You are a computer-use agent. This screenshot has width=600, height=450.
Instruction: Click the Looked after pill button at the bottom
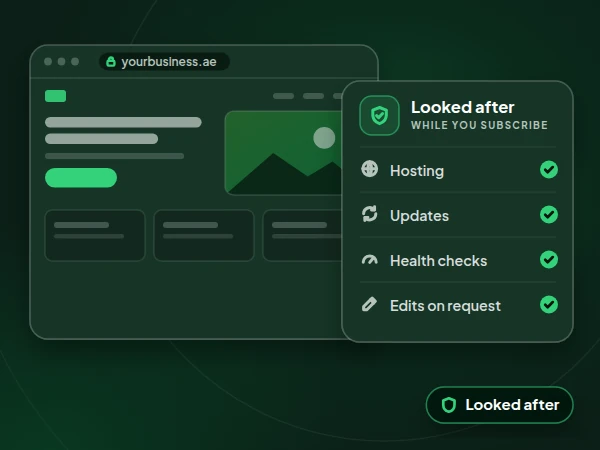[499, 405]
